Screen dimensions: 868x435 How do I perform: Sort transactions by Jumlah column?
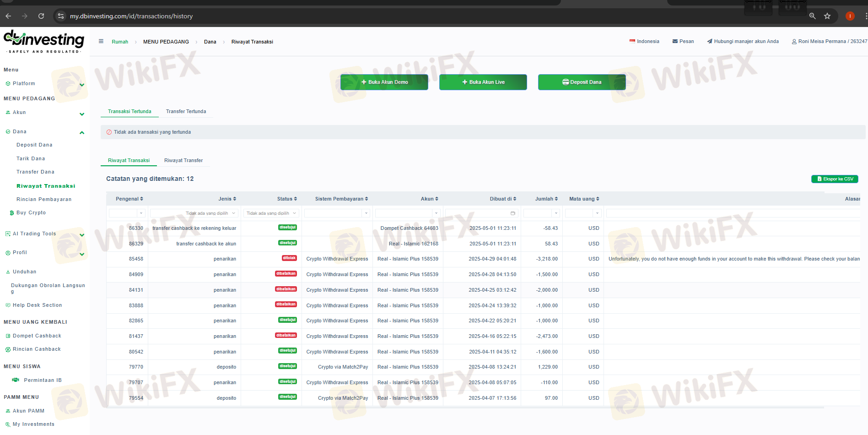[546, 199]
